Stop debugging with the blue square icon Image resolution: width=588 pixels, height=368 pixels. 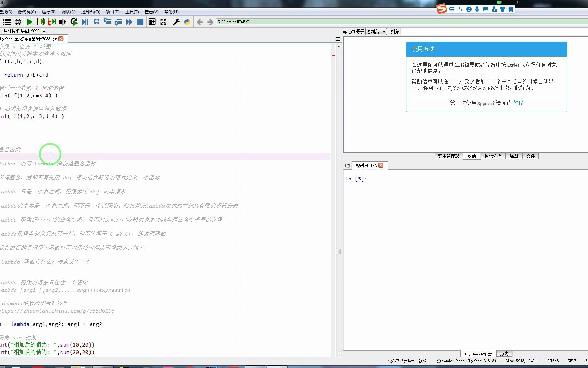click(x=140, y=22)
